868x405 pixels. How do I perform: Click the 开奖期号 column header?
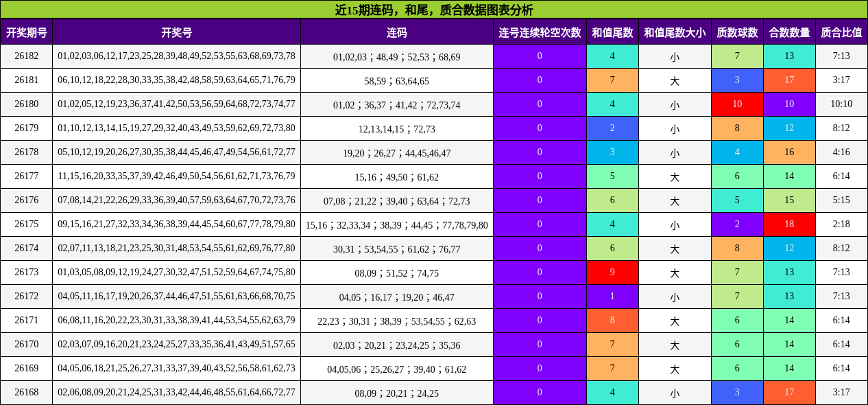(27, 32)
